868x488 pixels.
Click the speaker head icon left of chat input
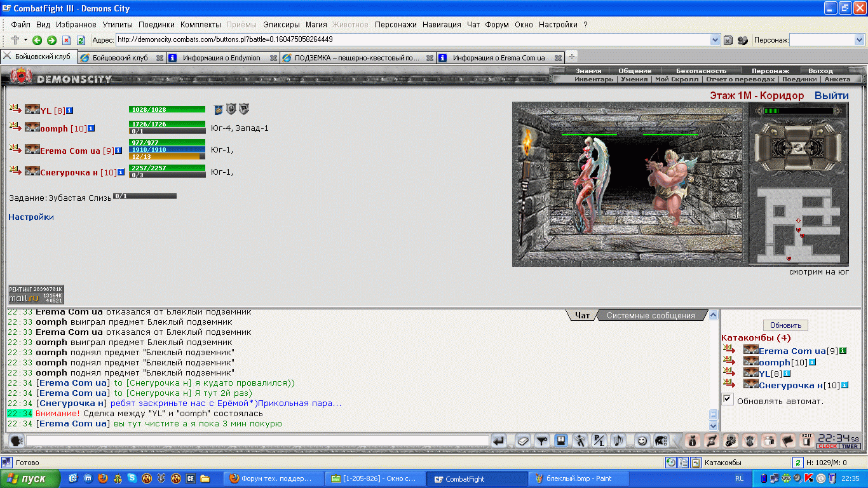tap(16, 440)
